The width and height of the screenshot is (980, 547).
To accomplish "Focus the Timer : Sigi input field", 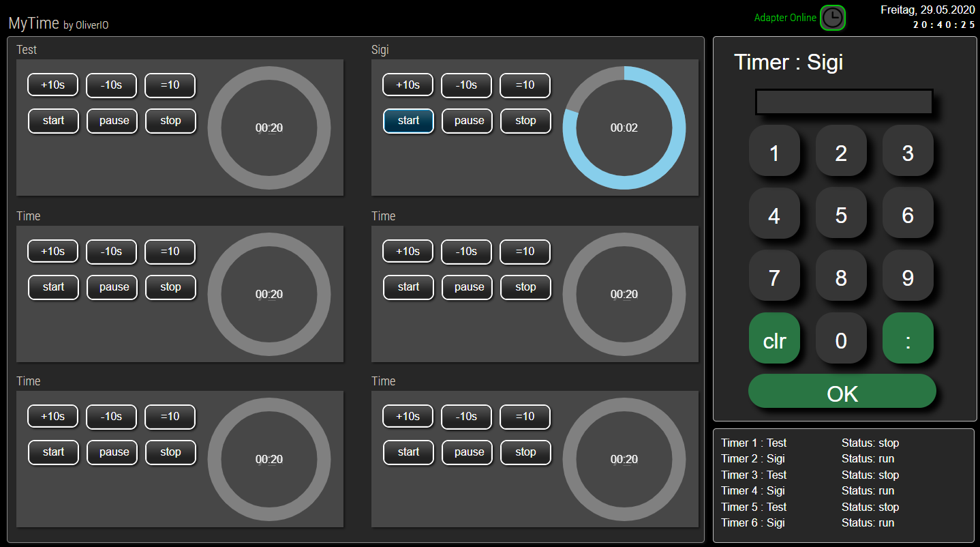I will (844, 102).
